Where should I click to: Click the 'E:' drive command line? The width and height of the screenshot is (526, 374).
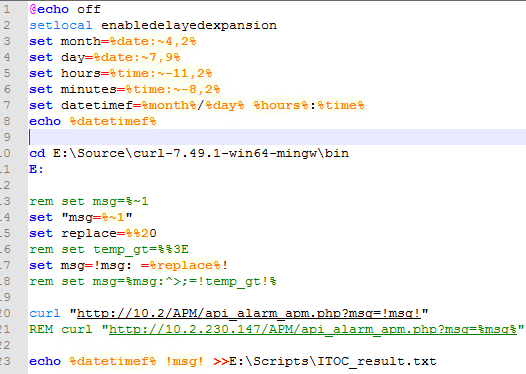(x=36, y=169)
